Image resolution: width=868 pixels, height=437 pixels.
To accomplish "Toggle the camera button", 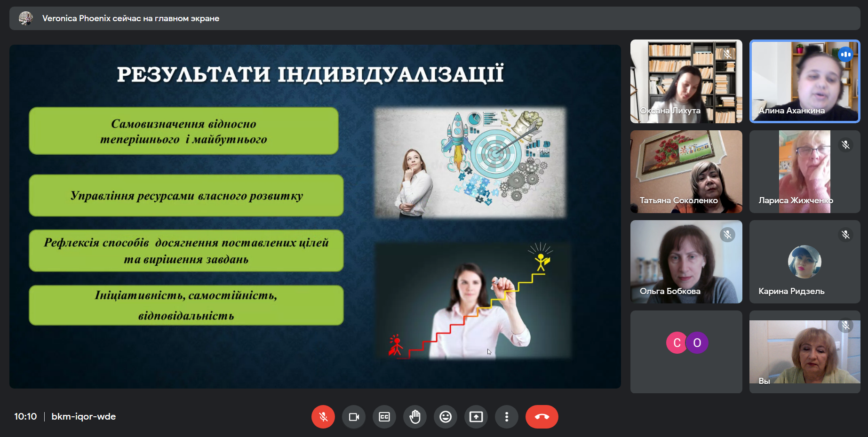I will point(354,417).
